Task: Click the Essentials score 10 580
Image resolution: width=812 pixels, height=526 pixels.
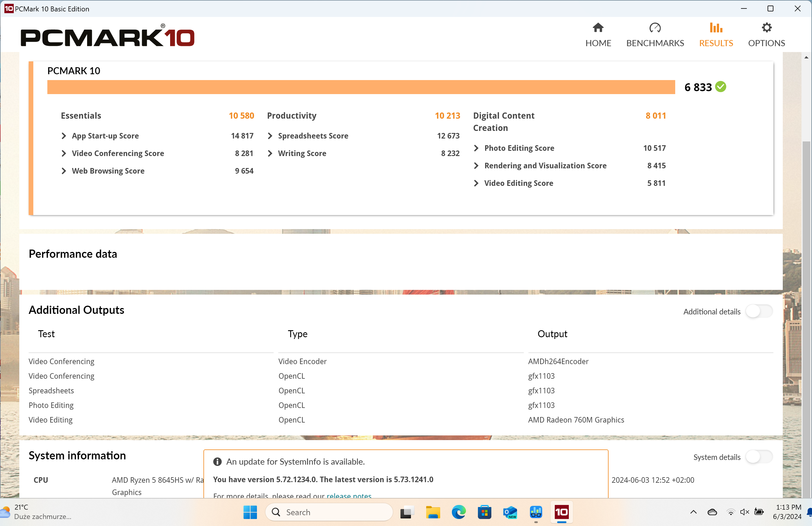Action: (241, 116)
